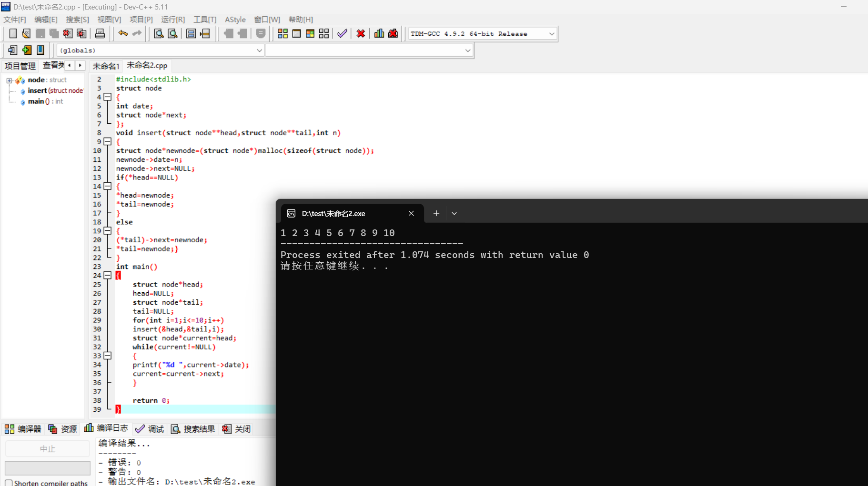Switch to the 项目管理 side panel tab
This screenshot has height=486, width=868.
click(x=20, y=66)
